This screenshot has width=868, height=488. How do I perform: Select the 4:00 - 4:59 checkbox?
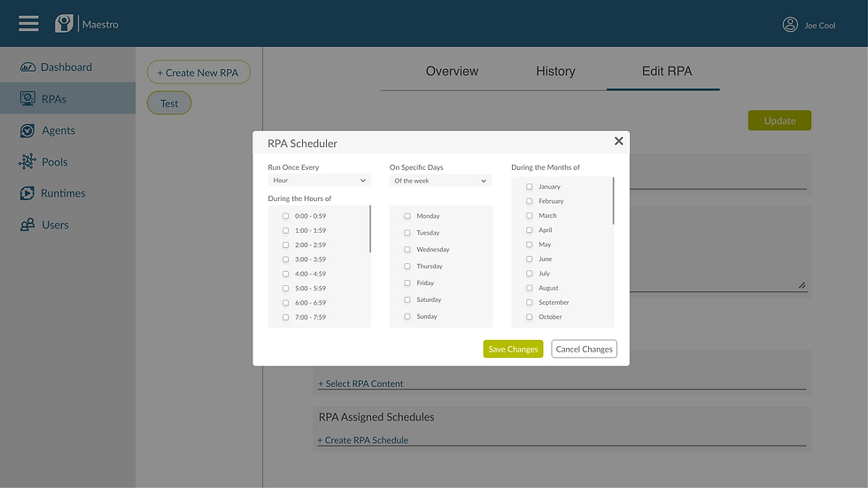285,274
